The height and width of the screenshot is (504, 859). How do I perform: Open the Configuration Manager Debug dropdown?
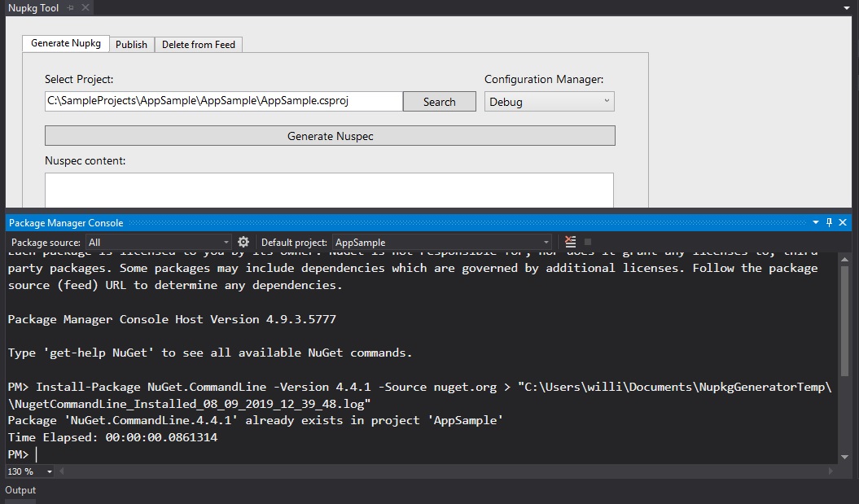(548, 100)
